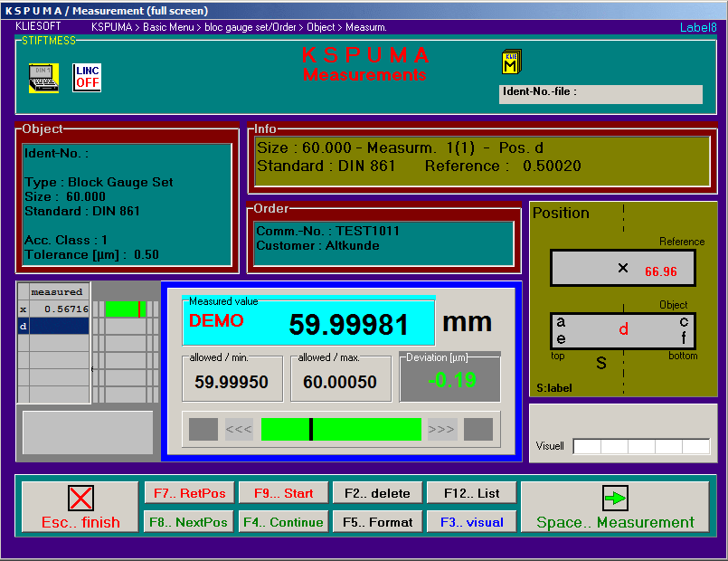Open the F5.. Format option

coord(376,522)
